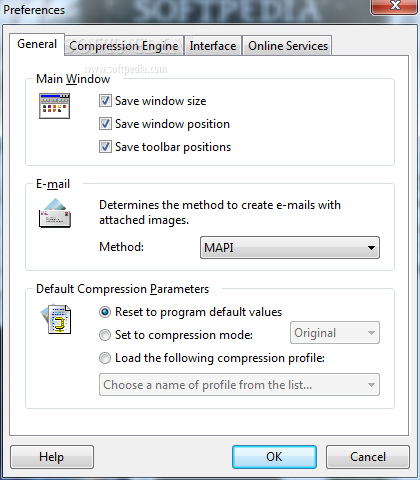420x480 pixels.
Task: Click the Main Window section icon
Action: point(54,106)
